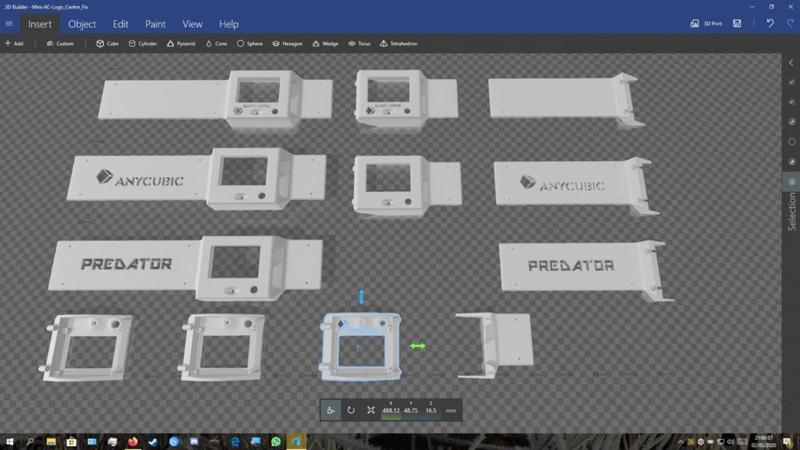Save the model with the floppy disk icon

pos(737,23)
